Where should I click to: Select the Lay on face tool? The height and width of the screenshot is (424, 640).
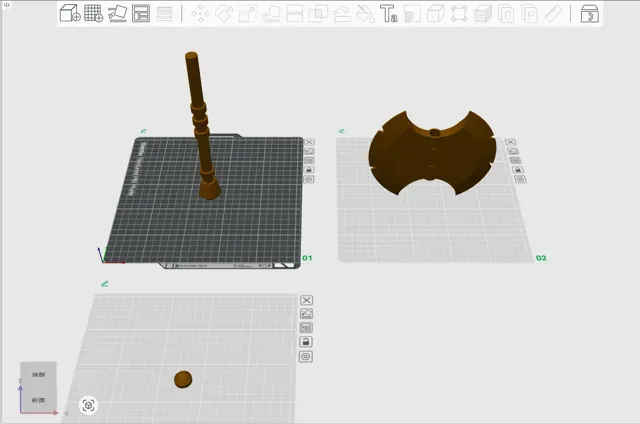(x=271, y=13)
